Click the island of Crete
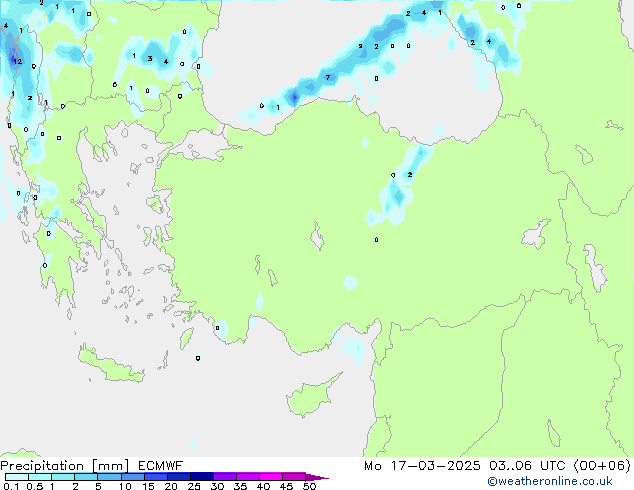The image size is (634, 490). tap(110, 366)
